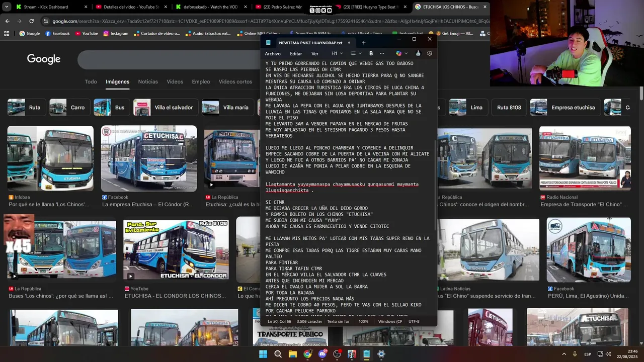This screenshot has height=362, width=644.
Task: Click the Empresa etuchisa filter chip
Action: pos(565,108)
